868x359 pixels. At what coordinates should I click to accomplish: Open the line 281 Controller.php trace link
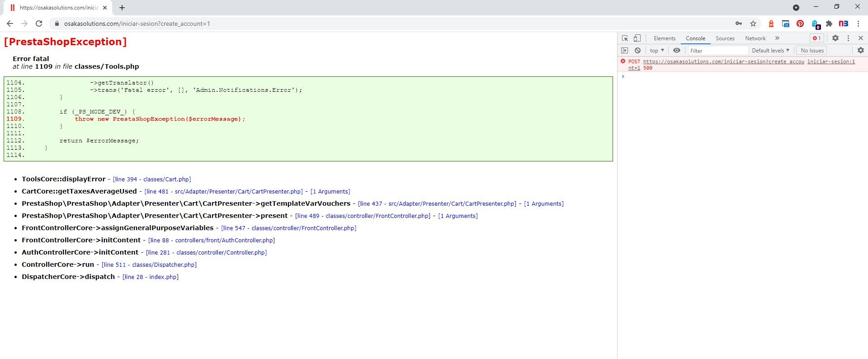pyautogui.click(x=207, y=253)
